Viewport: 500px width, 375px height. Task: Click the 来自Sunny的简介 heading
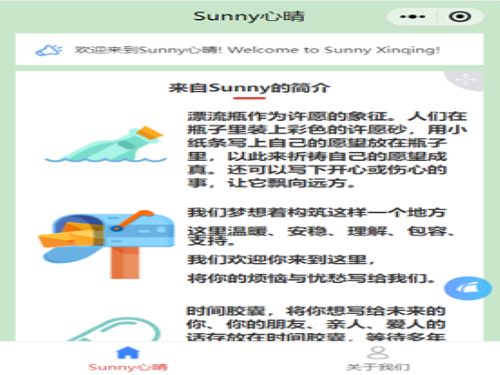coord(249,88)
